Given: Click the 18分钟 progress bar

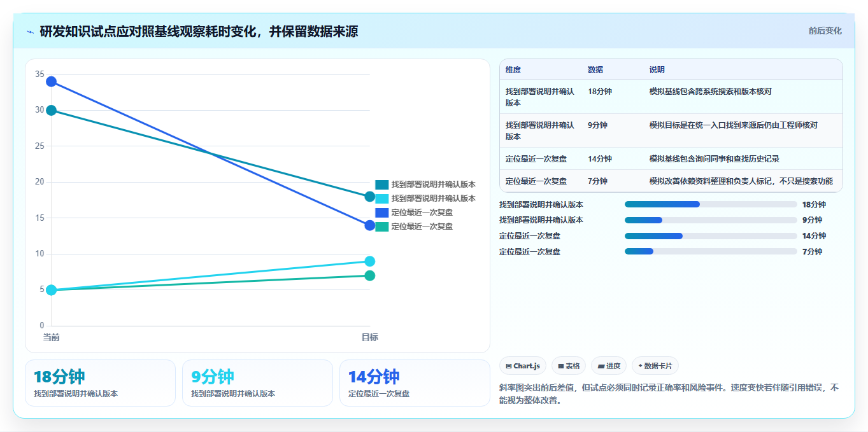Looking at the screenshot, I should tap(711, 204).
